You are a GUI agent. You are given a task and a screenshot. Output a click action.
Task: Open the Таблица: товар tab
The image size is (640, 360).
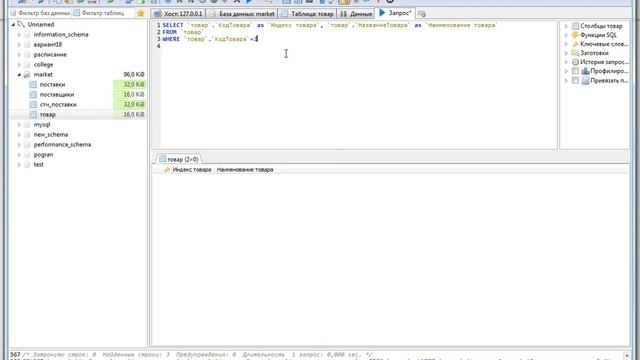(x=307, y=14)
